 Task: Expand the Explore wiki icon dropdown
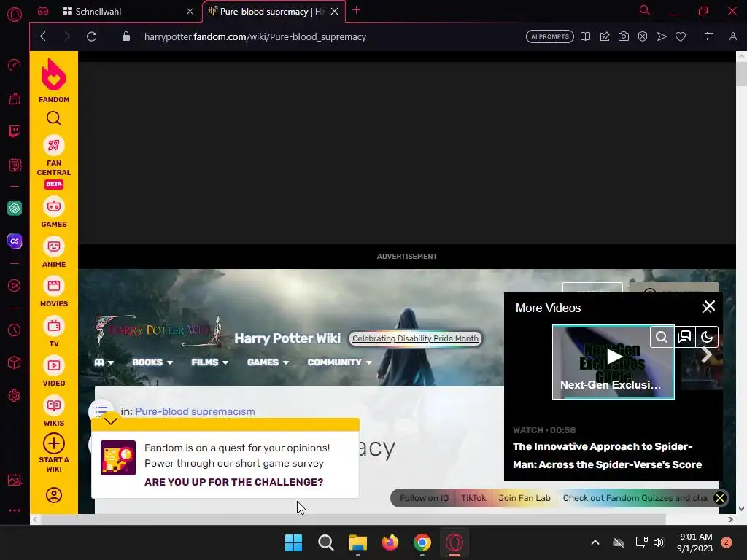104,362
